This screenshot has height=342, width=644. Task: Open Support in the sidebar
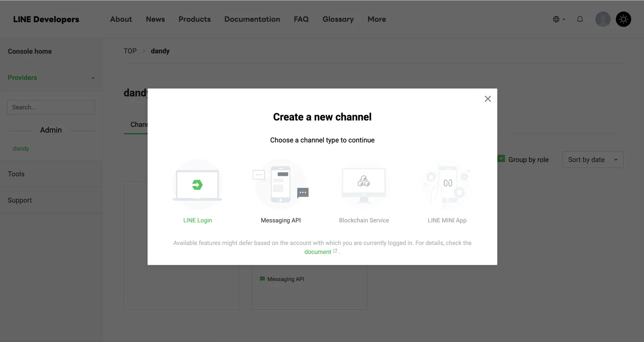(20, 200)
